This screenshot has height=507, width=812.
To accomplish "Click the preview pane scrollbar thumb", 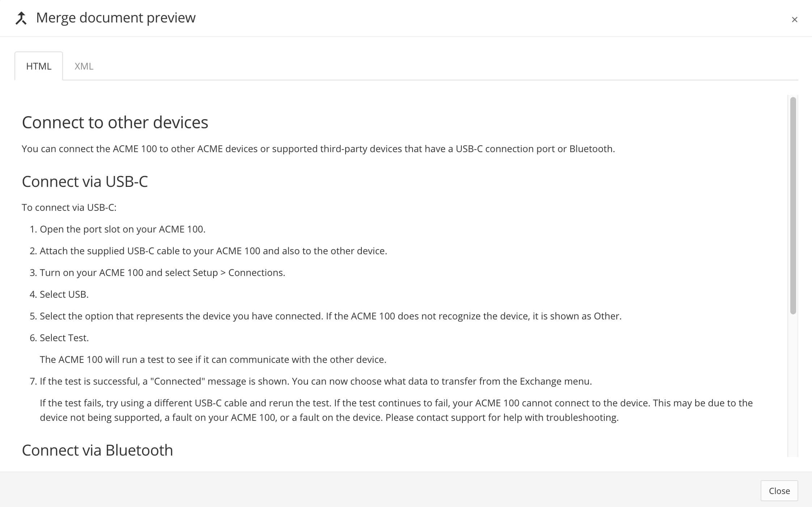I will [x=793, y=205].
